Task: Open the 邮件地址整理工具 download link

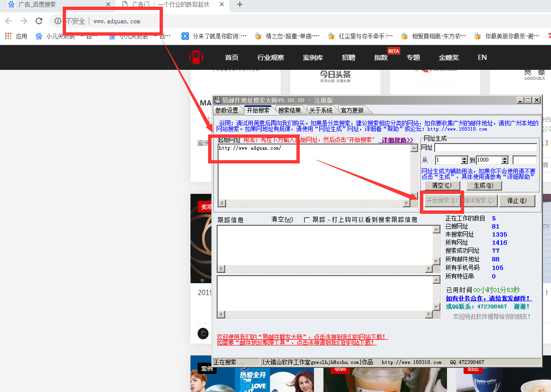Action: pos(296,342)
